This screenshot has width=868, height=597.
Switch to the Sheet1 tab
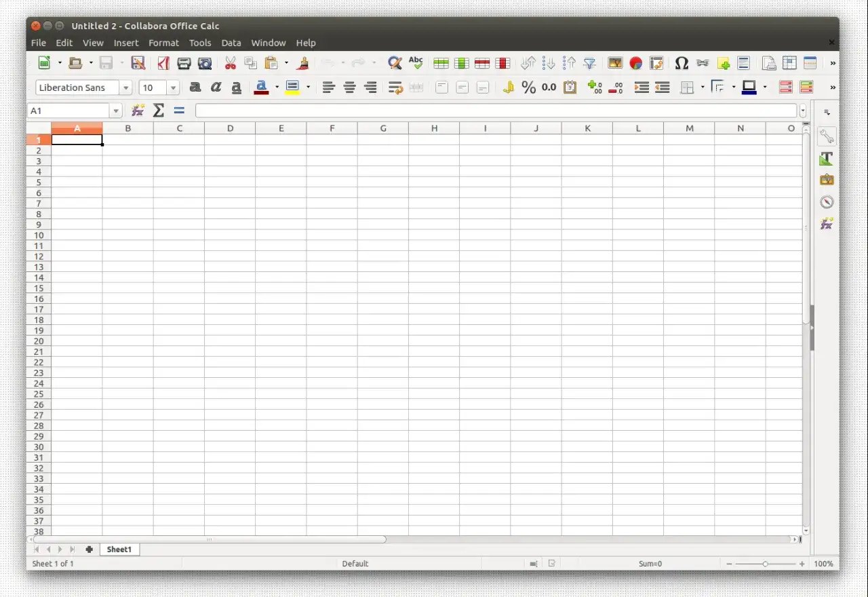click(119, 550)
